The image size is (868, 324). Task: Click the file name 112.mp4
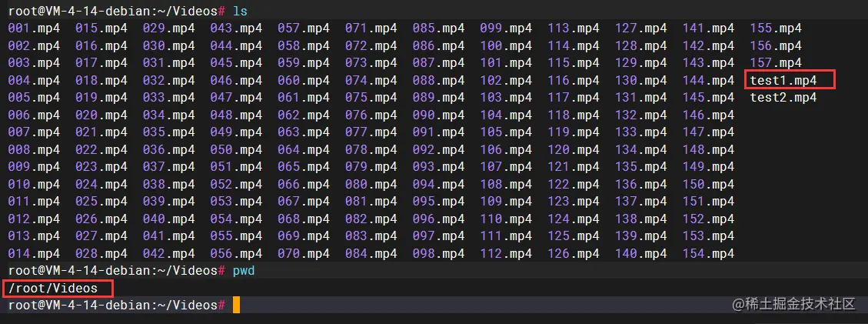[x=506, y=254]
